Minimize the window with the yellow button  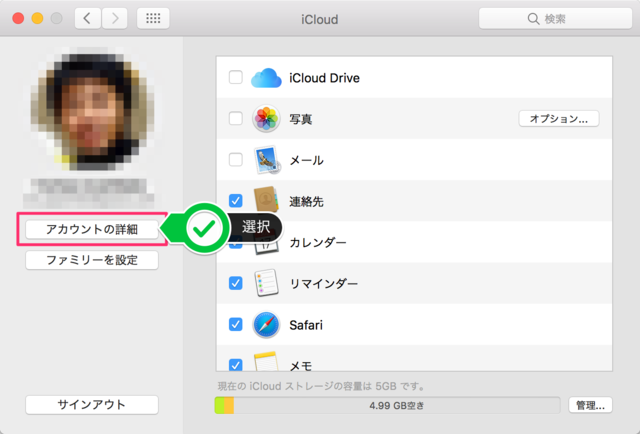tap(38, 18)
